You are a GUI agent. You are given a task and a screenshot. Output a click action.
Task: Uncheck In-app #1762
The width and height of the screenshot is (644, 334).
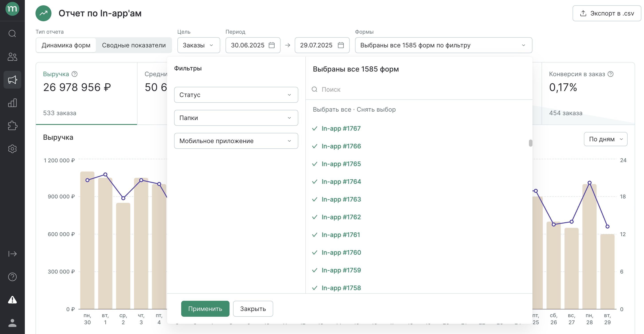(x=336, y=217)
